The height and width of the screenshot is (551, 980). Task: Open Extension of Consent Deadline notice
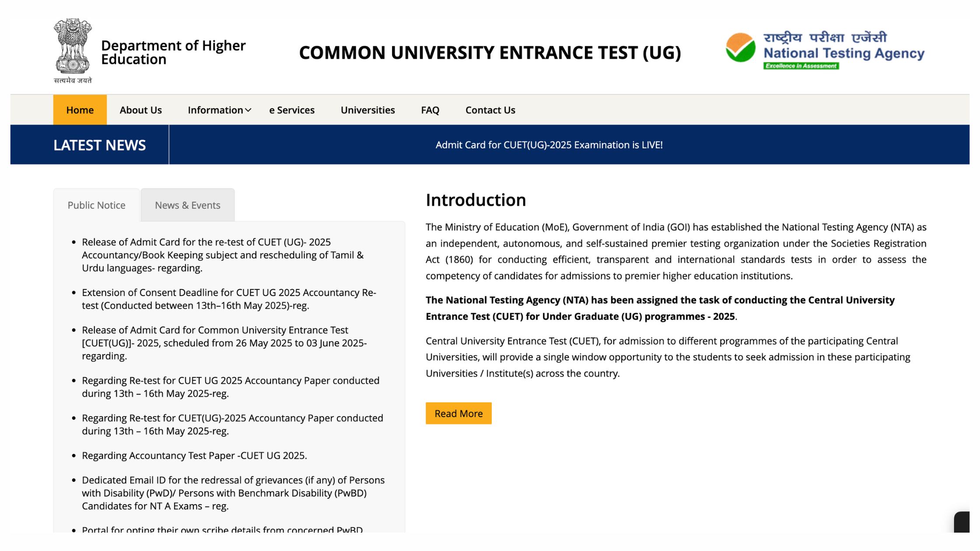pos(229,299)
